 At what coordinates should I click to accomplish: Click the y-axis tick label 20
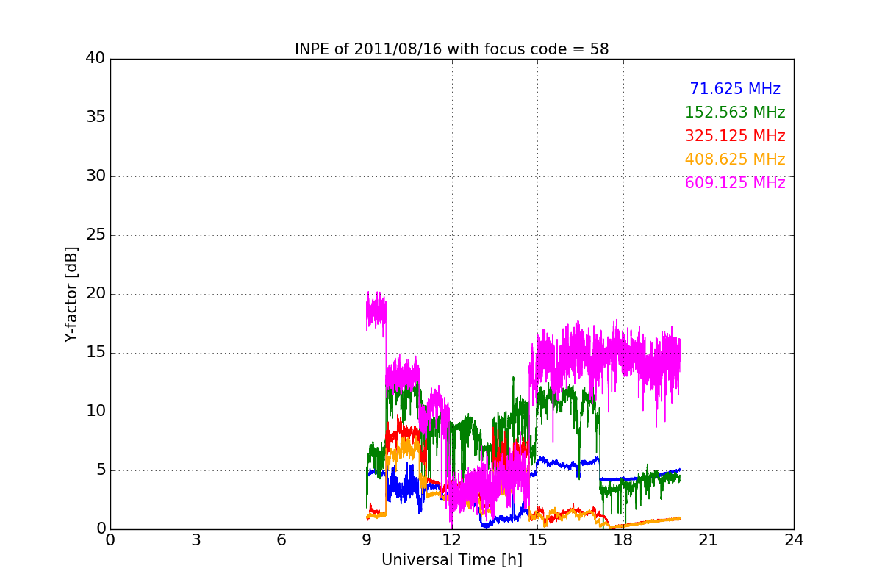pos(96,294)
